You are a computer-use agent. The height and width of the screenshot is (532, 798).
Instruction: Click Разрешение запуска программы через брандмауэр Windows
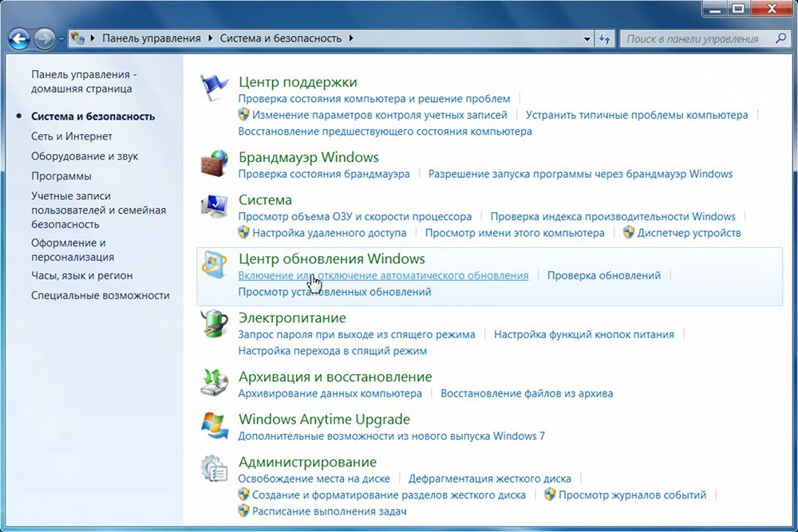580,174
